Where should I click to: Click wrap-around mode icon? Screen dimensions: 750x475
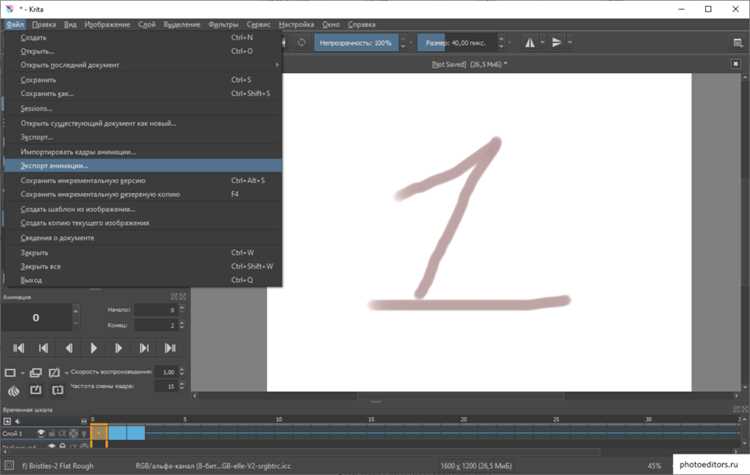coord(556,43)
